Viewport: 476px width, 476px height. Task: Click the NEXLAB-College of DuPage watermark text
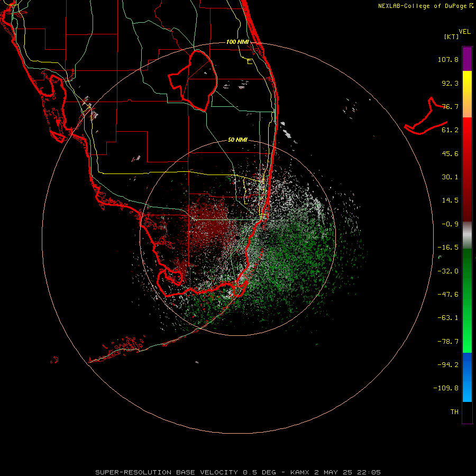[x=426, y=6]
